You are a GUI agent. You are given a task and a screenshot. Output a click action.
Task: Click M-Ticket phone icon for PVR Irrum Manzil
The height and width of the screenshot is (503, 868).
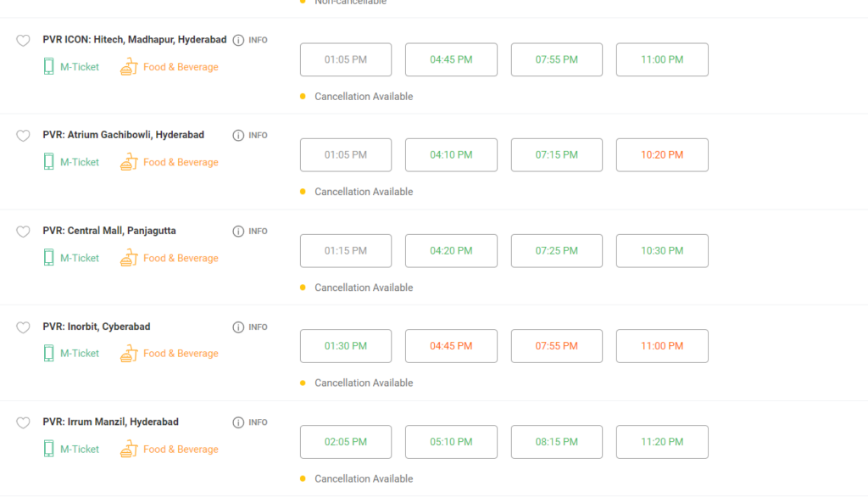(48, 449)
